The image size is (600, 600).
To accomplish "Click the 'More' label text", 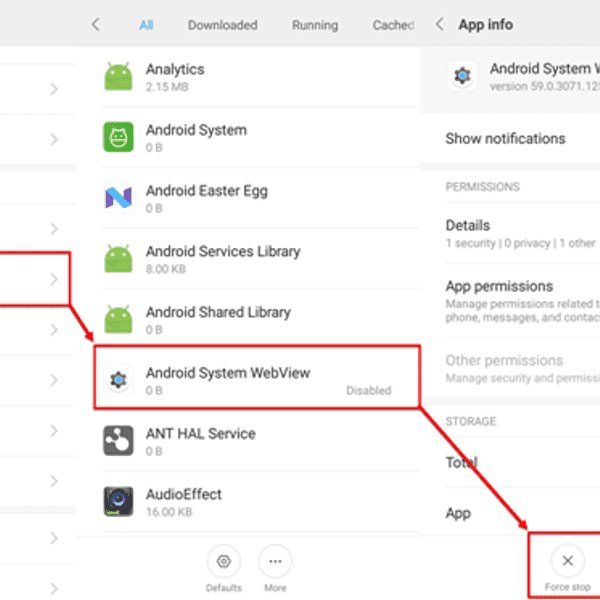I will coord(275,588).
